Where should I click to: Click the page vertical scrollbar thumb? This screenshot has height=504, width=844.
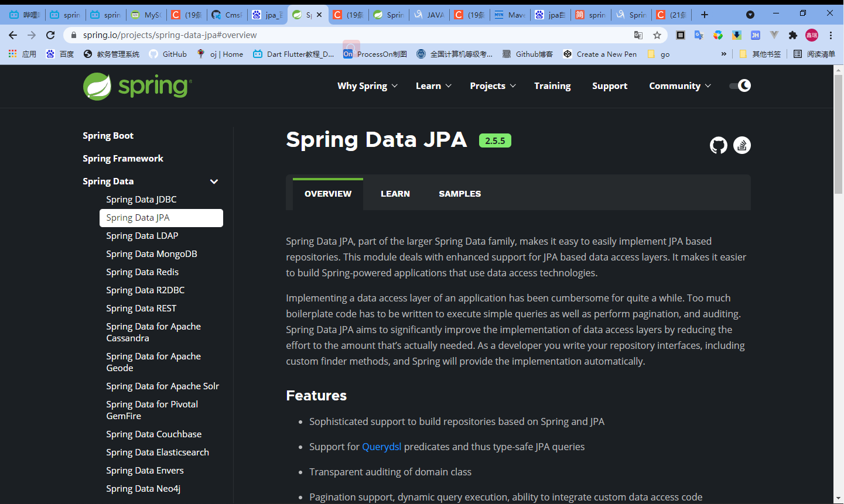tap(838, 133)
